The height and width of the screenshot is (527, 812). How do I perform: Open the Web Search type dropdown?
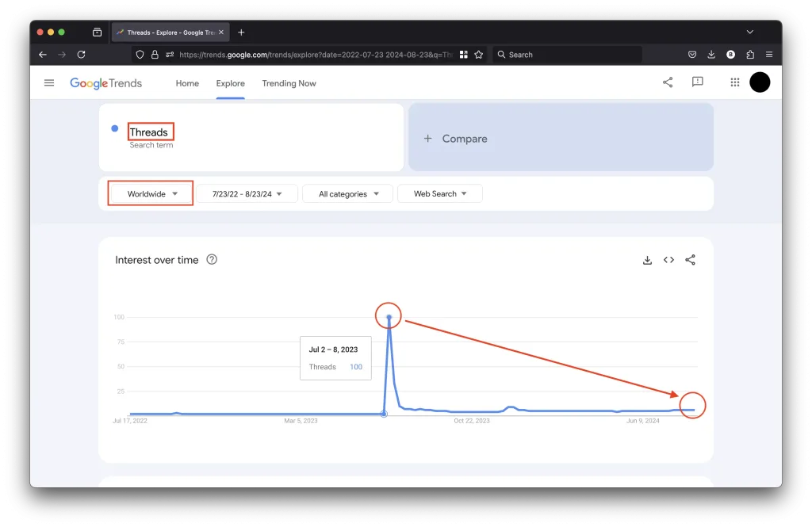[440, 193]
